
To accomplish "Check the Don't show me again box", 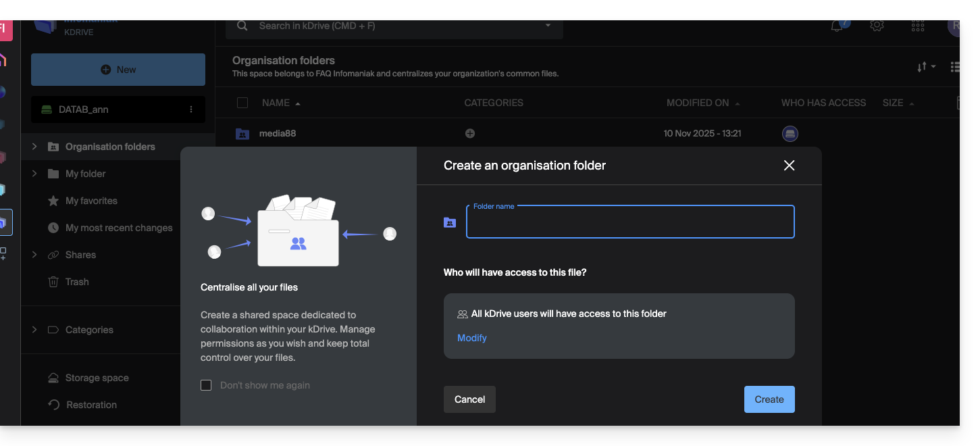I will (x=206, y=385).
